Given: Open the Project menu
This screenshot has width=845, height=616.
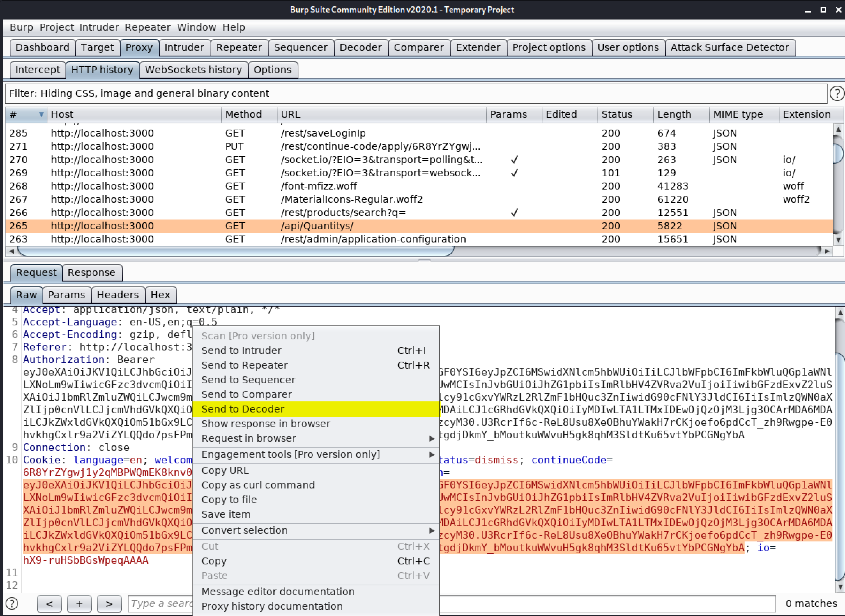Looking at the screenshot, I should [x=57, y=27].
